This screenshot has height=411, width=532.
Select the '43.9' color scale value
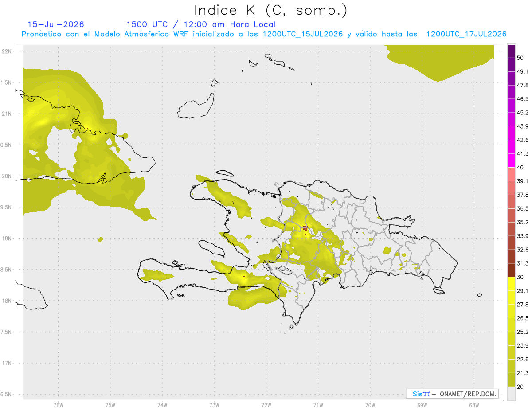tap(523, 126)
